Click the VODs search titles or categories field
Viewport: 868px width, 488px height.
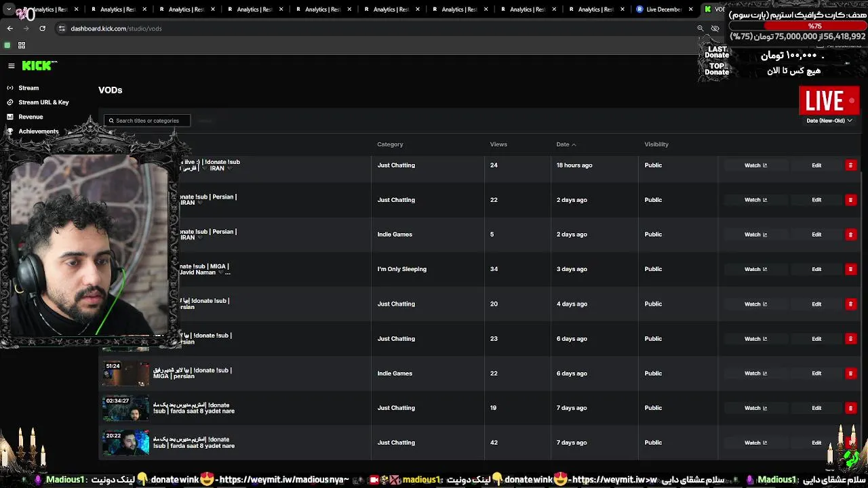[147, 121]
